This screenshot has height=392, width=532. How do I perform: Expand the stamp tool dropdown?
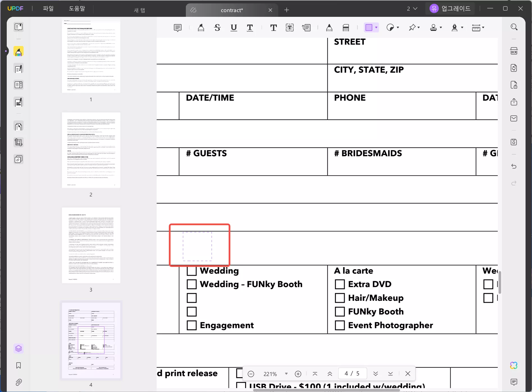pos(441,27)
